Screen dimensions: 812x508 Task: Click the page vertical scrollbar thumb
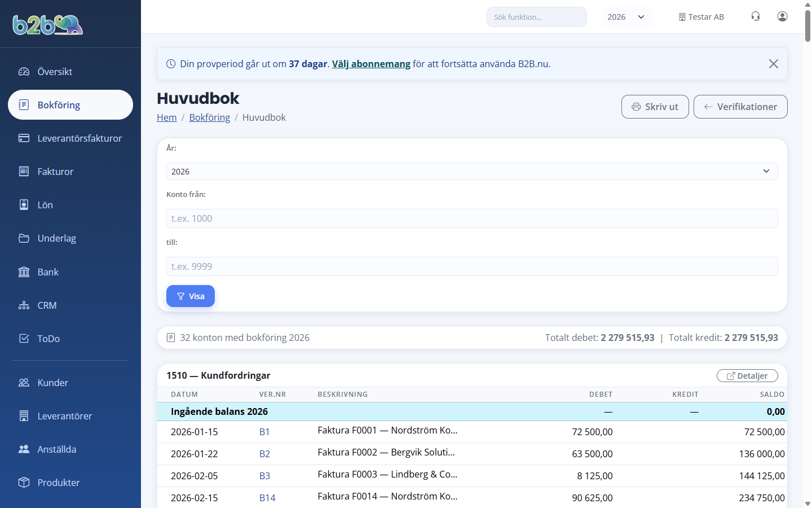[x=807, y=25]
